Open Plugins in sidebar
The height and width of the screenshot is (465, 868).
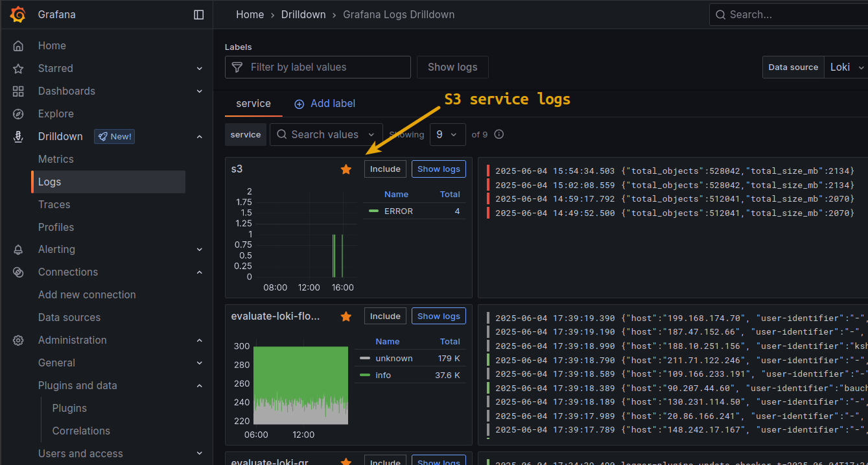click(69, 409)
